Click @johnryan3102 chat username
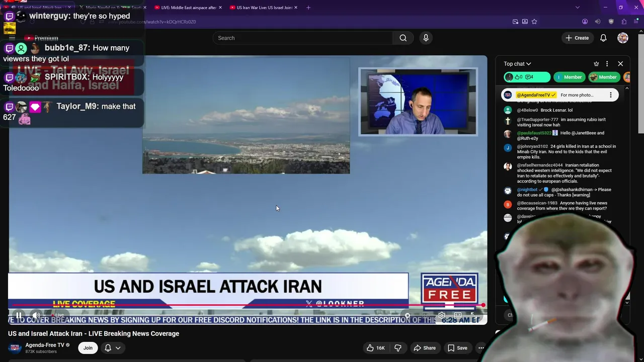This screenshot has height=362, width=644. pyautogui.click(x=532, y=146)
